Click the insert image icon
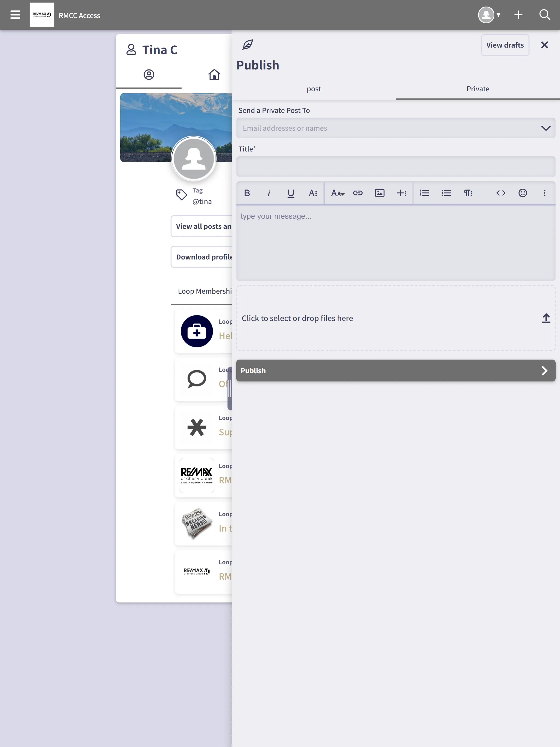 [x=380, y=193]
